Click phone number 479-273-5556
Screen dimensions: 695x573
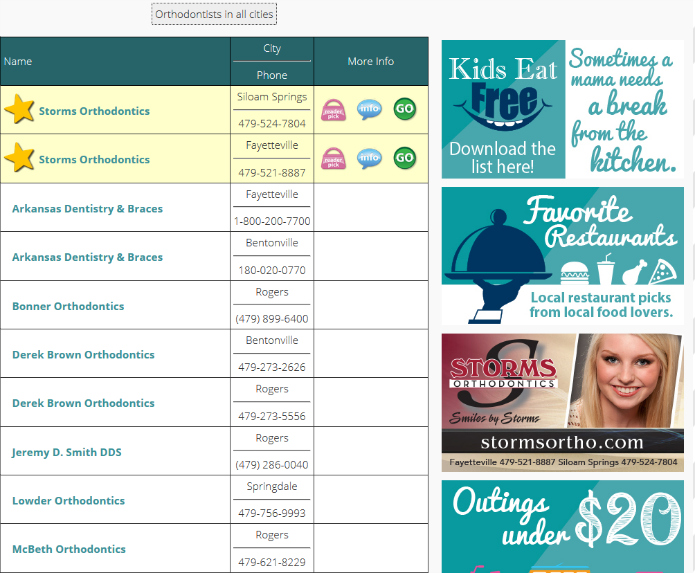tap(272, 416)
